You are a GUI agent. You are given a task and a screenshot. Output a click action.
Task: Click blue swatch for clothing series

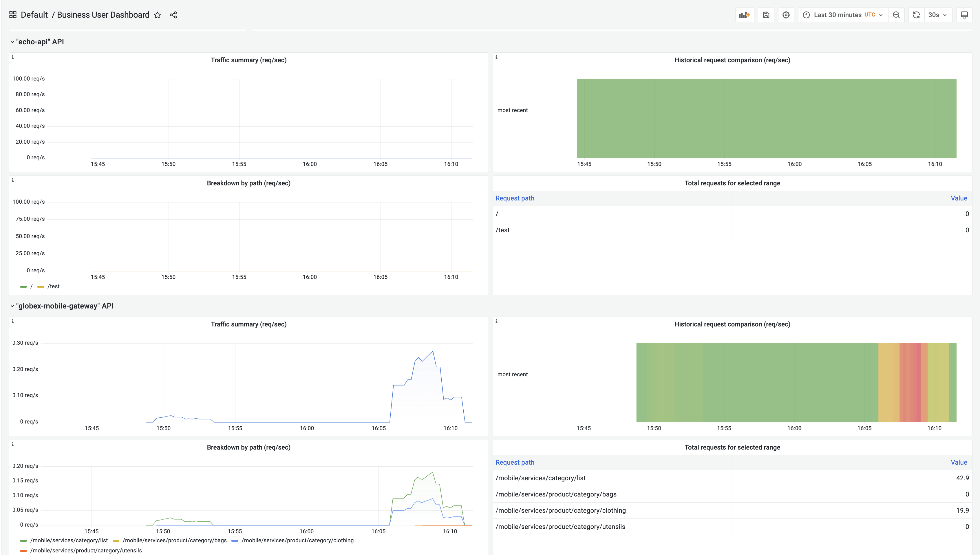235,541
